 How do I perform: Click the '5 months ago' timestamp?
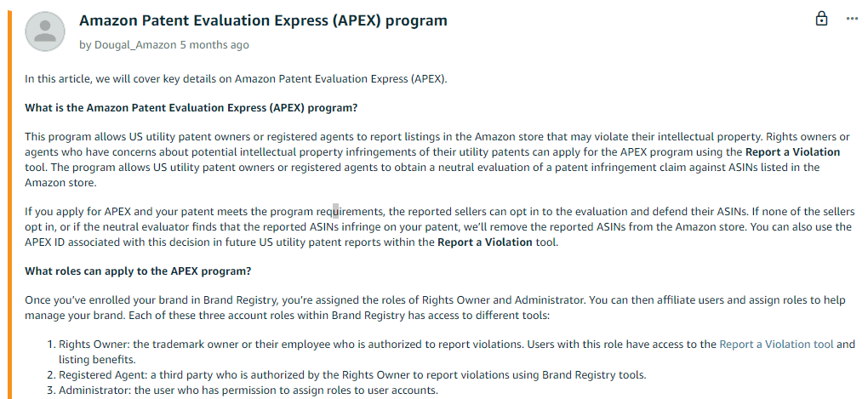tap(214, 45)
